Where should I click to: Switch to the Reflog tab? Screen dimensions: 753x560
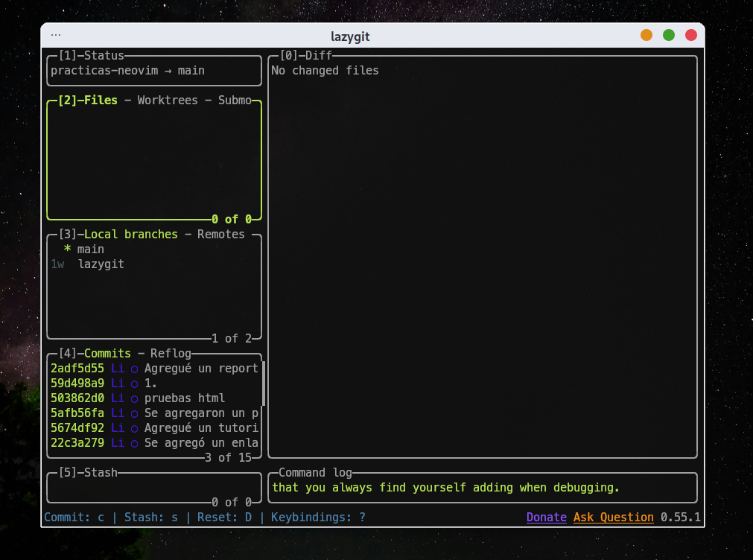tap(171, 353)
